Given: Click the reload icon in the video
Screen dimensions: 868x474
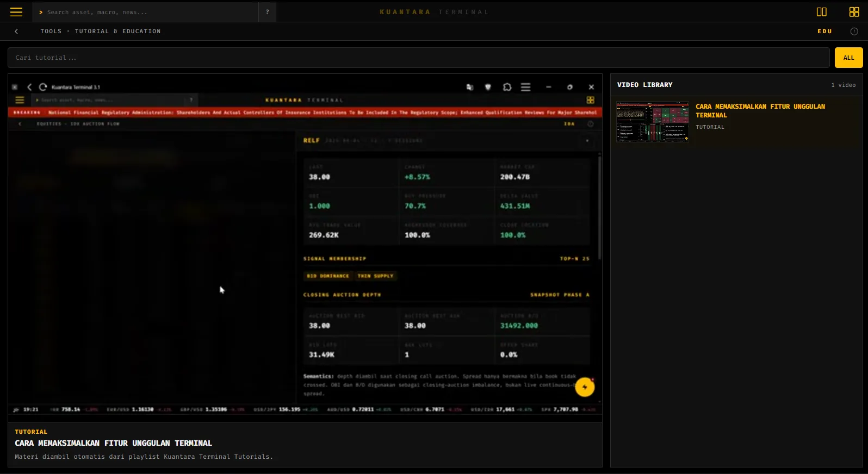Looking at the screenshot, I should point(43,87).
